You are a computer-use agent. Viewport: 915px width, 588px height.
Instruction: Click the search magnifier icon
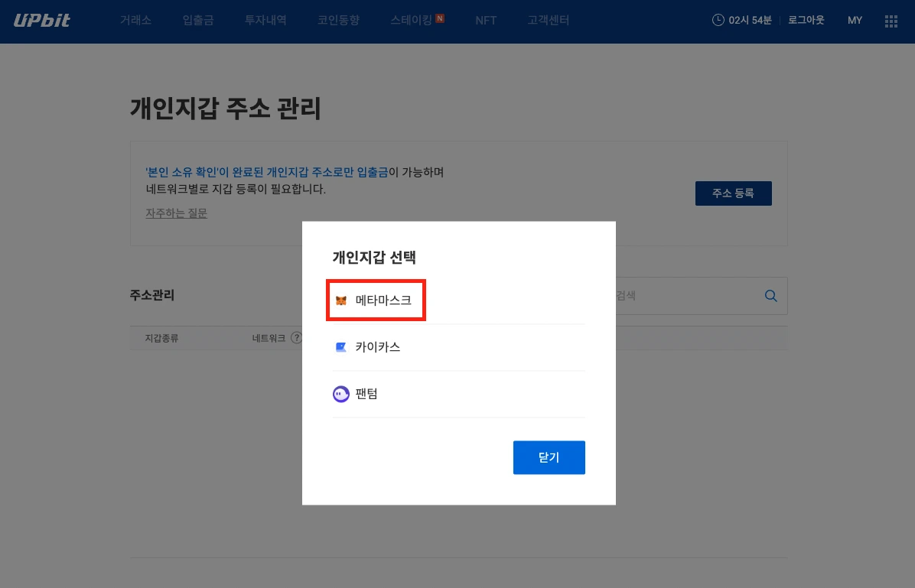coord(771,296)
